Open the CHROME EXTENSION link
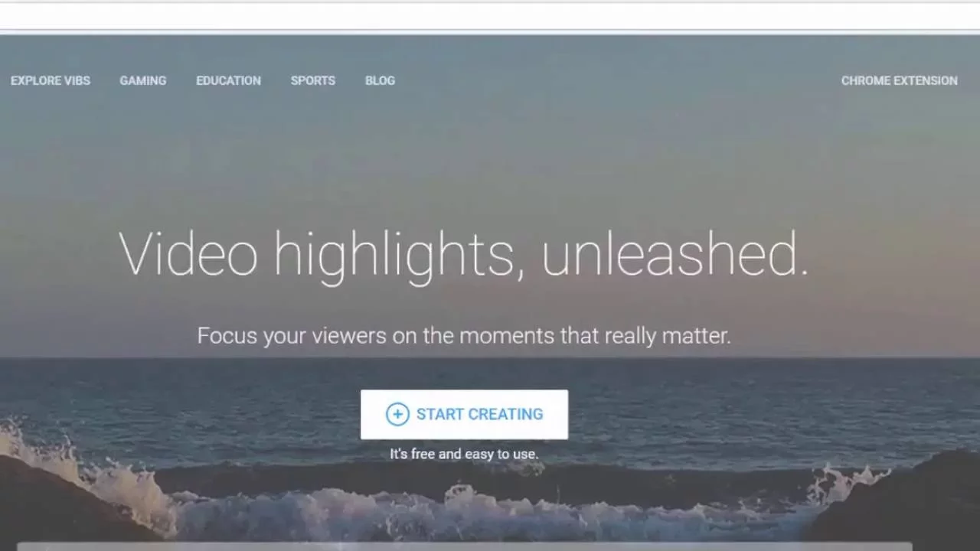Image resolution: width=980 pixels, height=551 pixels. (900, 80)
